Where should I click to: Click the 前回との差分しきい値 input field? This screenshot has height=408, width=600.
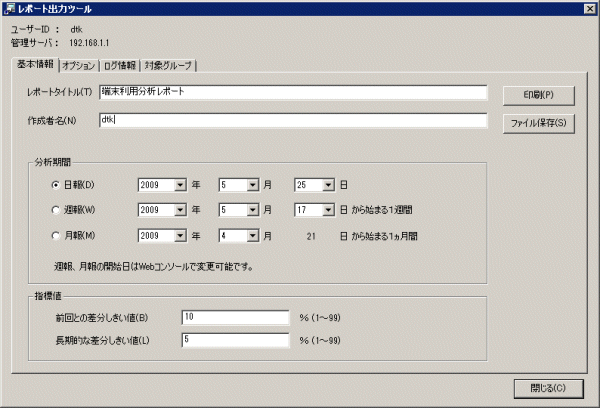coord(235,318)
